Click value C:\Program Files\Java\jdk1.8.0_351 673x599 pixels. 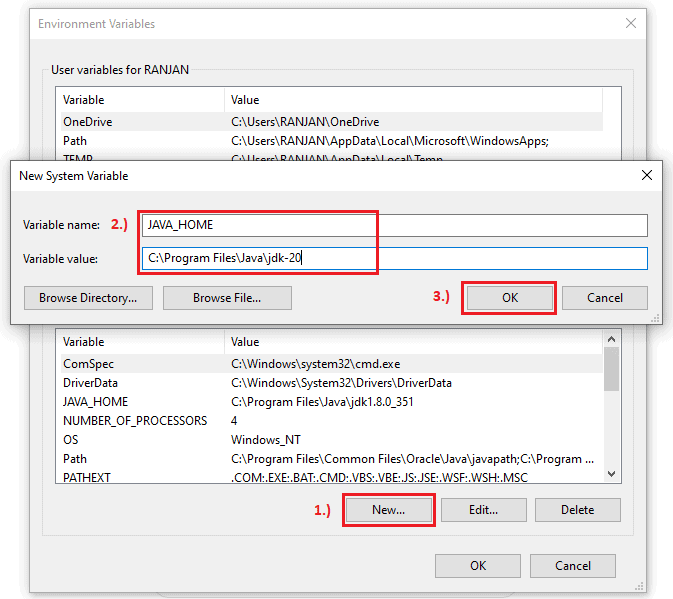pyautogui.click(x=322, y=402)
